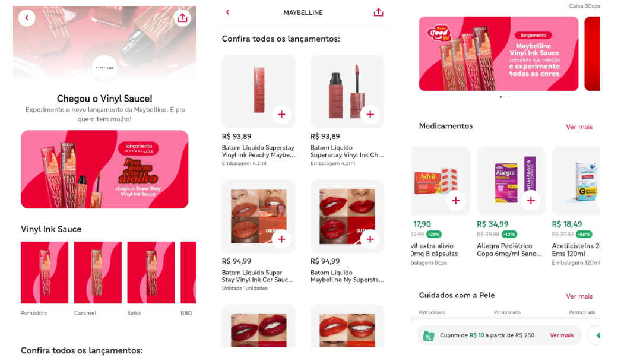621x364 pixels.
Task: Open Ver mais for Cuidados com a Pele
Action: 579,296
